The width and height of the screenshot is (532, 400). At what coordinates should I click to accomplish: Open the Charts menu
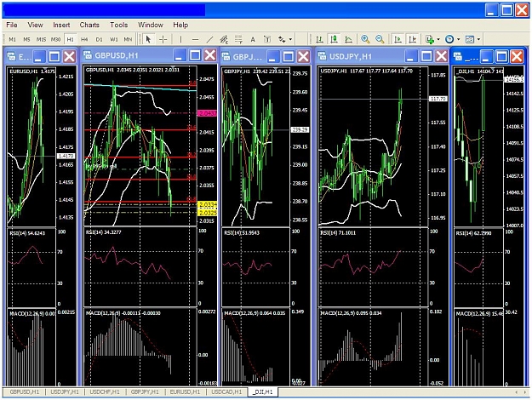coord(89,25)
